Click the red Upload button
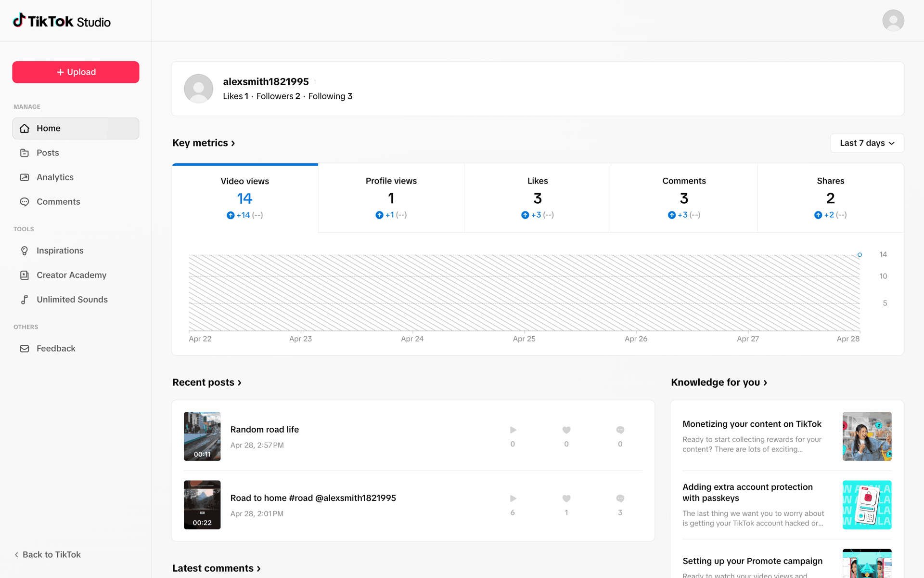 pos(76,72)
